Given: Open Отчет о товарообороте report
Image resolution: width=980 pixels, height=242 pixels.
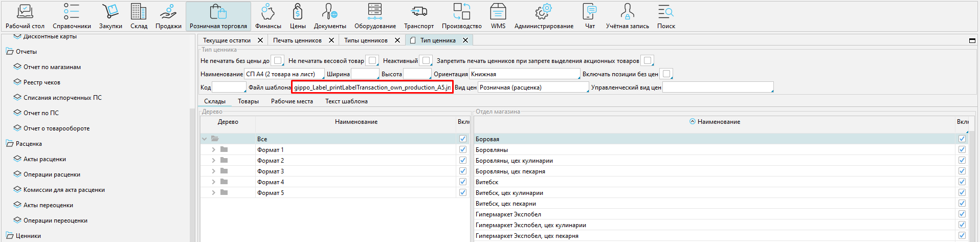Looking at the screenshot, I should pos(56,128).
